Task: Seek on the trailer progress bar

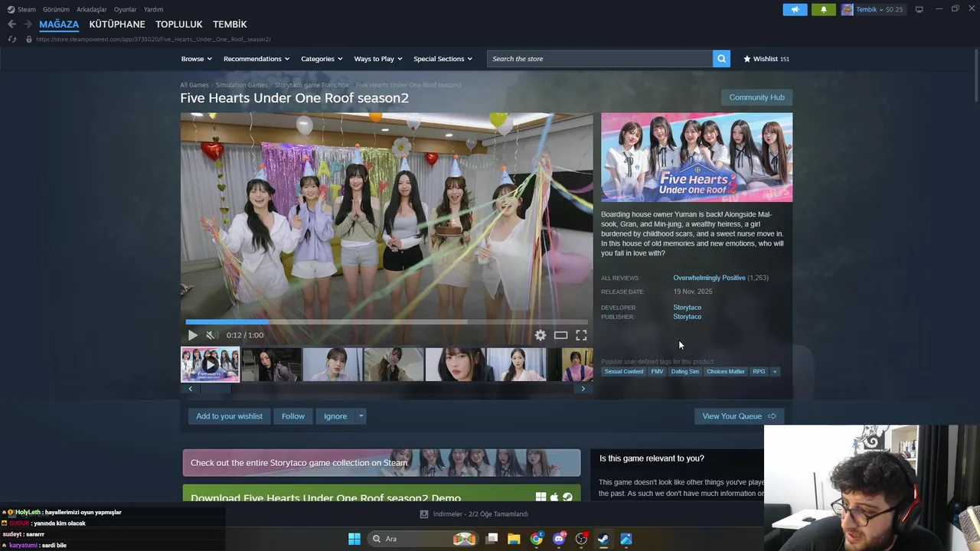Action: coord(387,322)
